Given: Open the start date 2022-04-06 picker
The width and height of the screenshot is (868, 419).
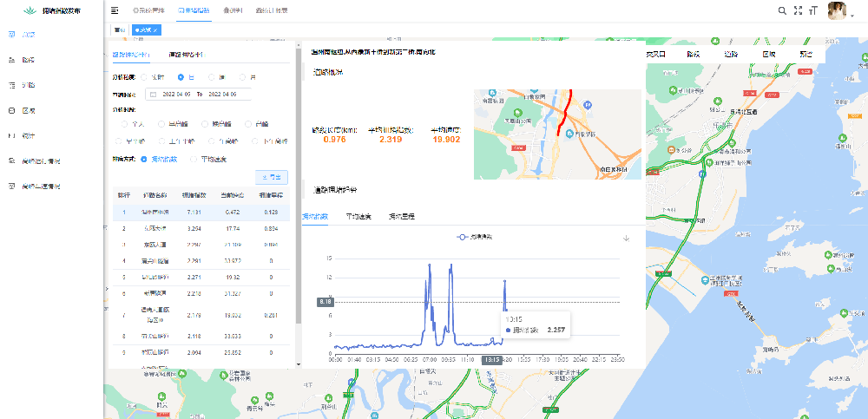Looking at the screenshot, I should (x=176, y=94).
